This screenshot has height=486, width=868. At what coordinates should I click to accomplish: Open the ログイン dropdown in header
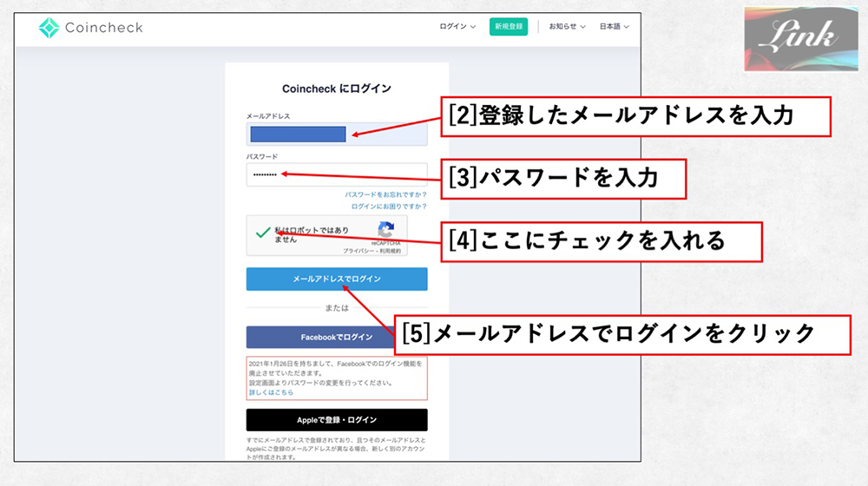pos(457,27)
